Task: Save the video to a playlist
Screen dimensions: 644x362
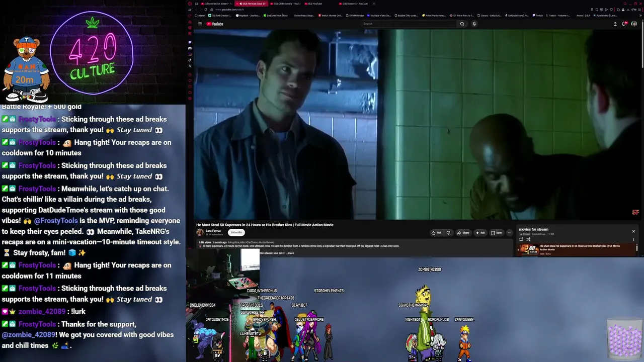Action: (x=497, y=233)
